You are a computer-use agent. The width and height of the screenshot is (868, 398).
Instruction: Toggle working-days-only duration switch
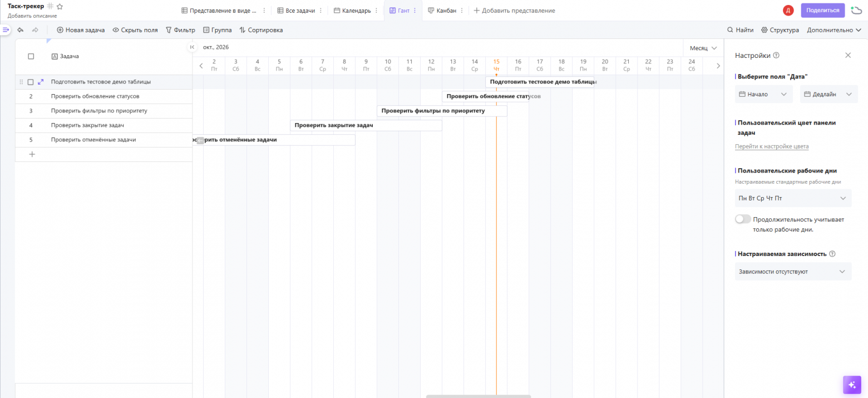pos(743,219)
